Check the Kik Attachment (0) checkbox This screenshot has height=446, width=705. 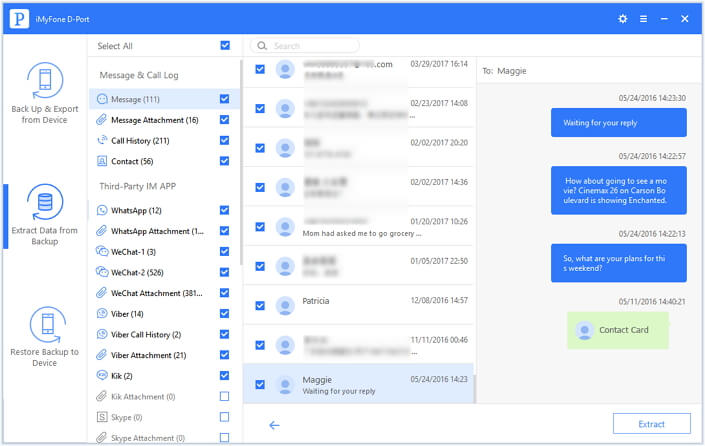click(x=224, y=396)
